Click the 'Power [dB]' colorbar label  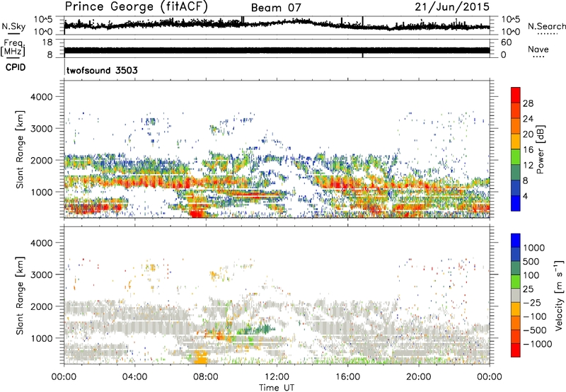(540, 149)
